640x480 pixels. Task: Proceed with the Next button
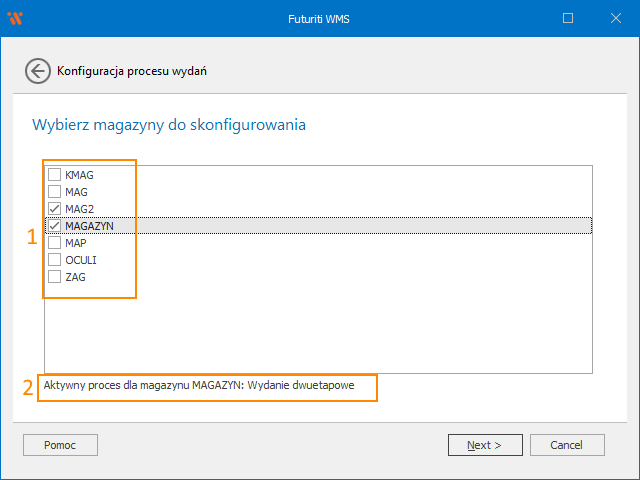484,445
